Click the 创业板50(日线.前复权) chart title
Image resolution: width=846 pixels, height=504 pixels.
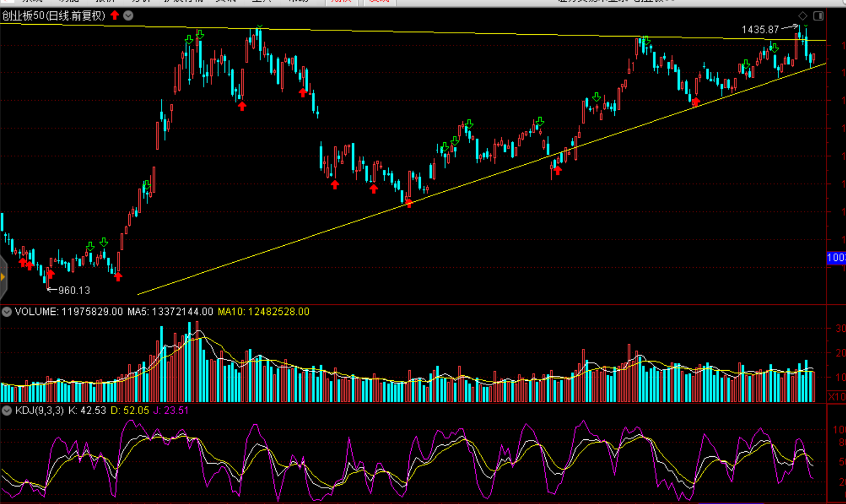pos(53,16)
